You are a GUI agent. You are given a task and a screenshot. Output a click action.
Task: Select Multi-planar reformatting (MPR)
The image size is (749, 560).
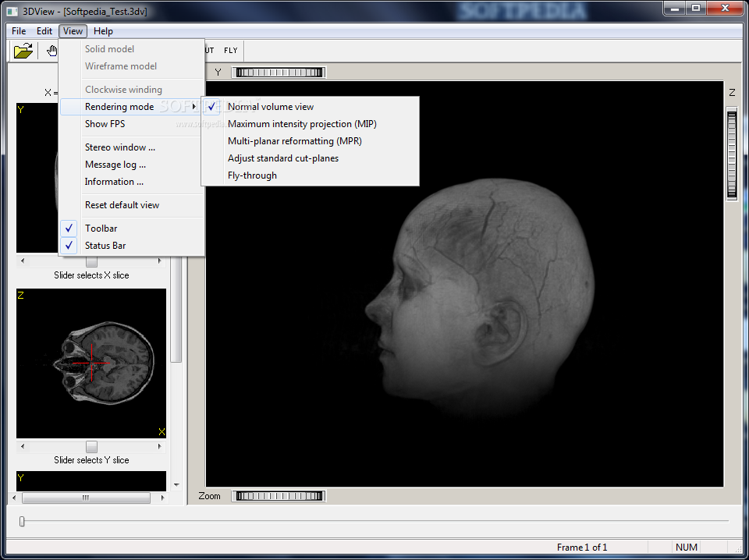(x=310, y=141)
